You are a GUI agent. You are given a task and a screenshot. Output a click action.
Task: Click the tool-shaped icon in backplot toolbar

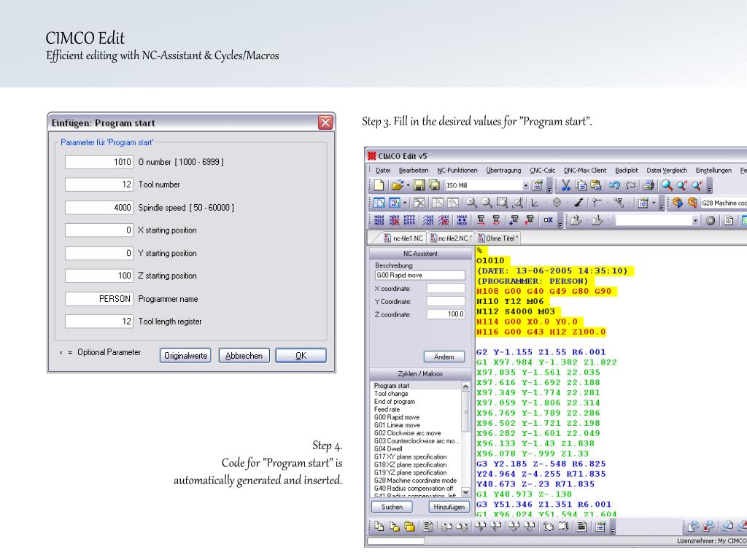578,203
